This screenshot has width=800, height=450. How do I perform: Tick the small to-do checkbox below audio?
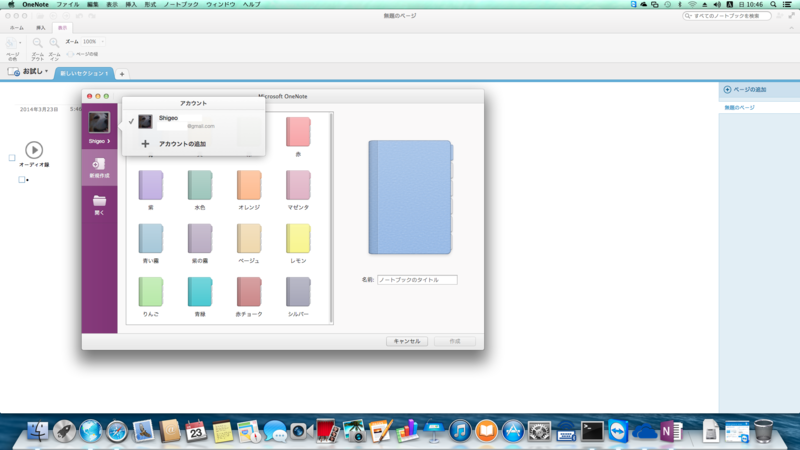21,180
